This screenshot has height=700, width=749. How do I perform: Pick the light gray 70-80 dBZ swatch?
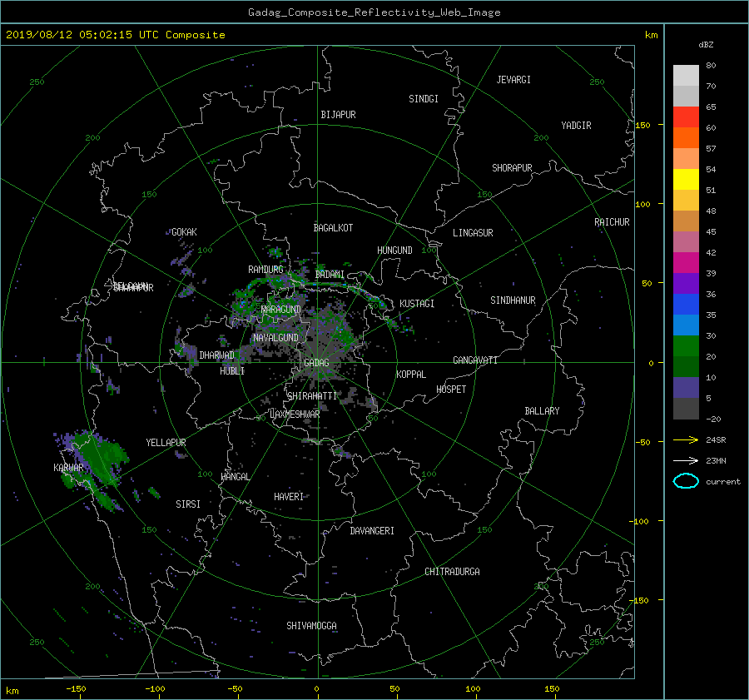coord(686,75)
